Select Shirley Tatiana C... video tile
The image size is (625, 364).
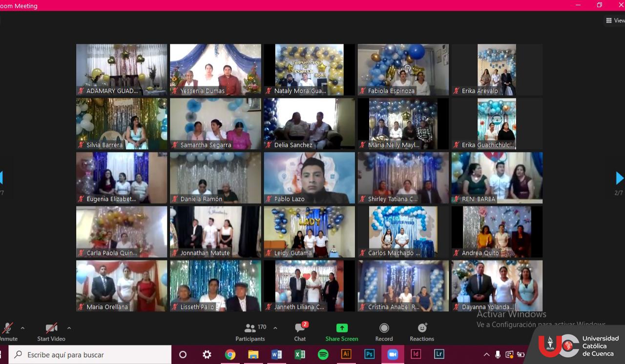point(403,178)
